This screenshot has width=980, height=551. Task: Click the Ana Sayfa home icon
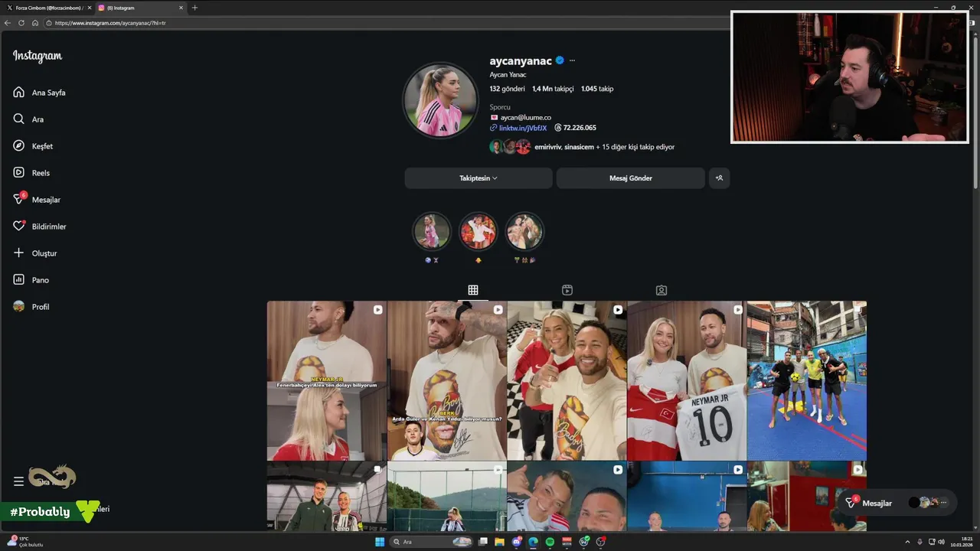click(19, 92)
